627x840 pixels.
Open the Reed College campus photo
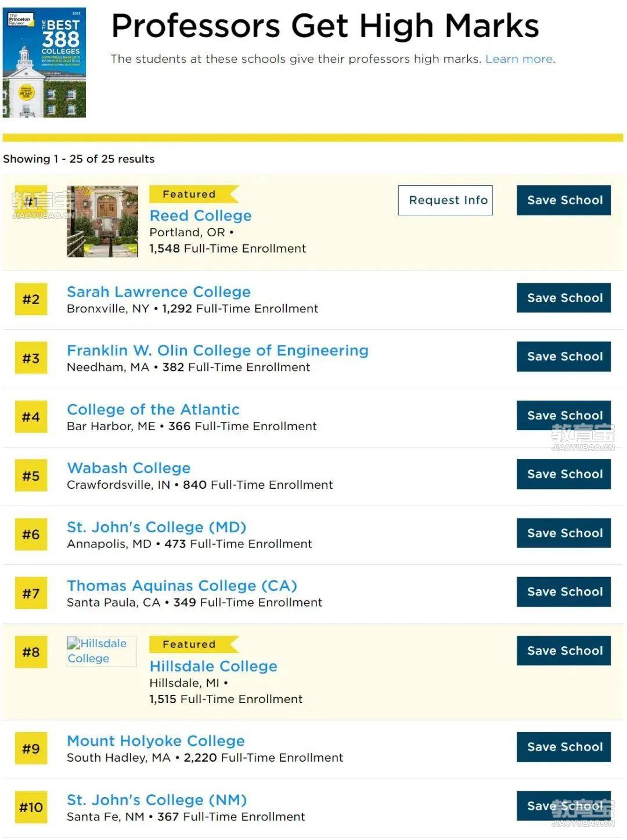[x=103, y=222]
